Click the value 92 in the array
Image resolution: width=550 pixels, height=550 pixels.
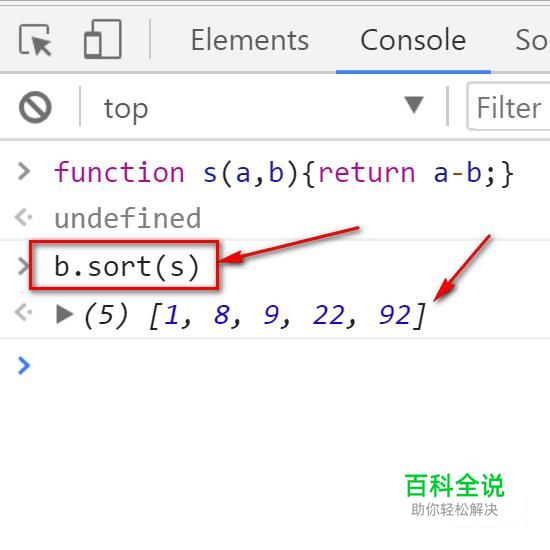pyautogui.click(x=395, y=315)
